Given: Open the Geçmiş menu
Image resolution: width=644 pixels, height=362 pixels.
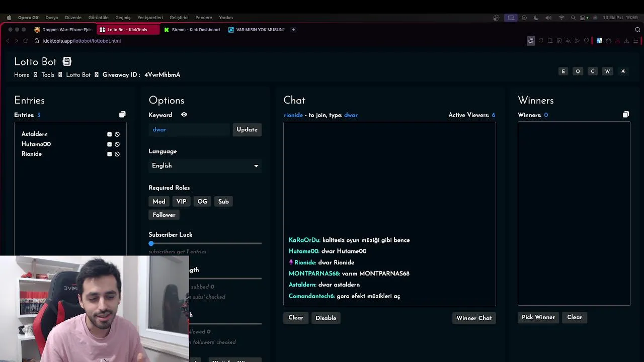Looking at the screenshot, I should 123,18.
